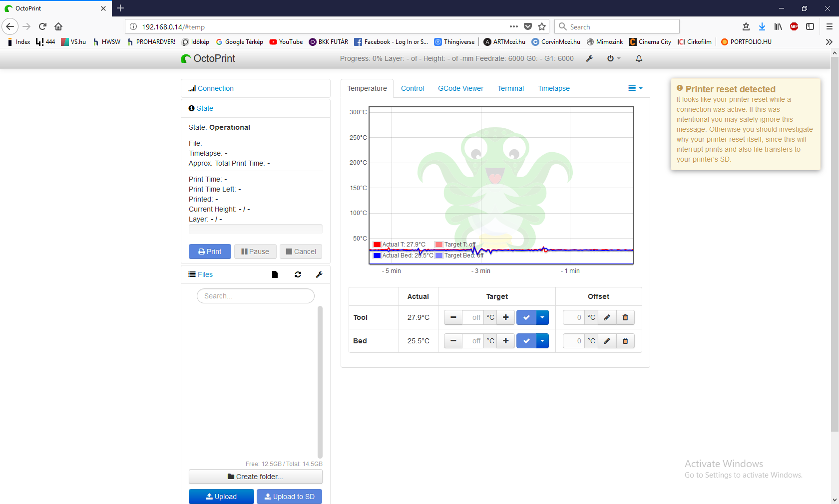Image resolution: width=839 pixels, height=504 pixels.
Task: Focus Bed offset input field
Action: 574,341
